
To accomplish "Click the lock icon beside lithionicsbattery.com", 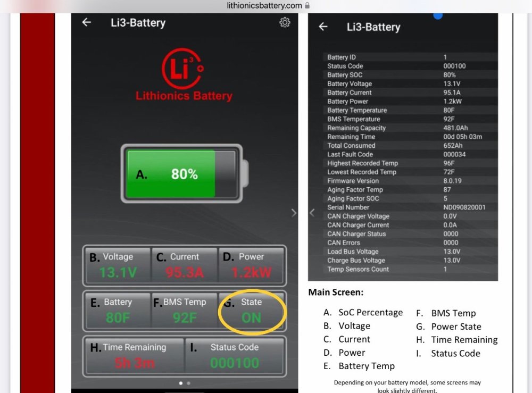I will (x=307, y=5).
